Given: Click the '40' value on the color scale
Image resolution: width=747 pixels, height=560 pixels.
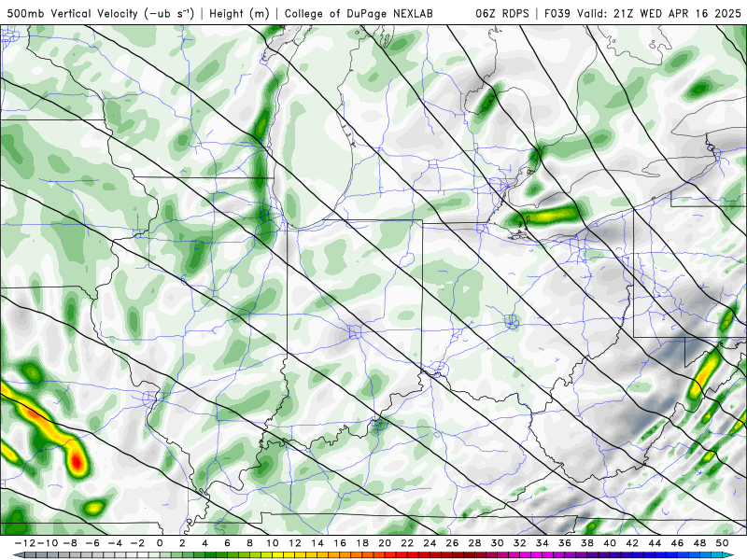Looking at the screenshot, I should (610, 543).
